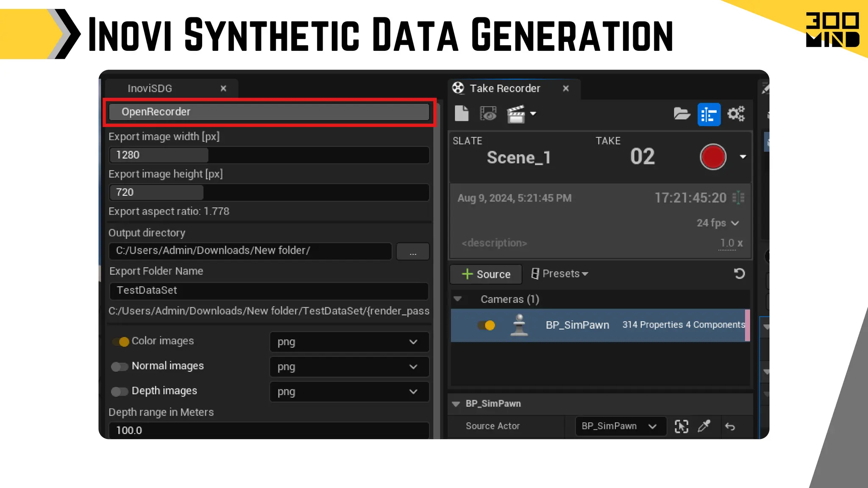Edit the take number 02
Screen dimensions: 868x488
pos(643,157)
